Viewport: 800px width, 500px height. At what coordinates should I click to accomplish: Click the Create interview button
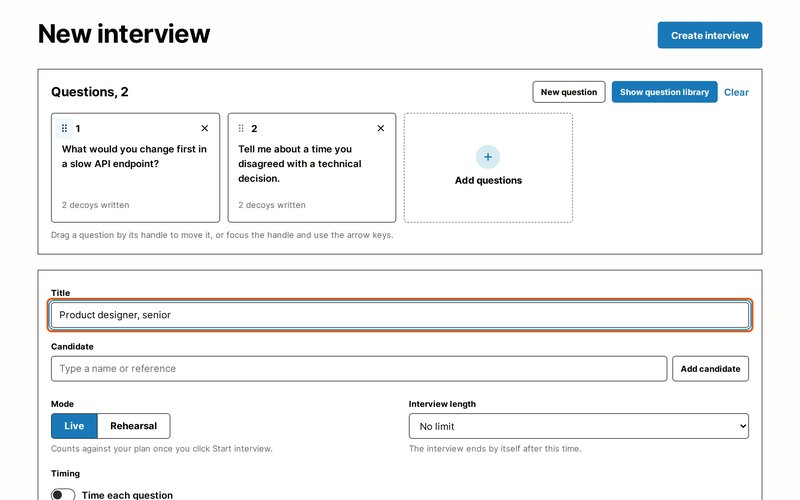(x=710, y=35)
